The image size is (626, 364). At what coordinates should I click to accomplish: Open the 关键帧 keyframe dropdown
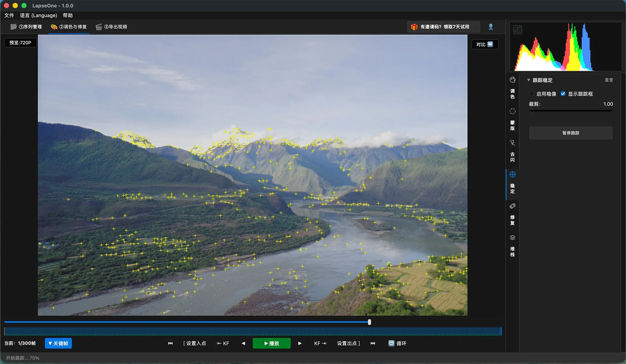pos(58,343)
